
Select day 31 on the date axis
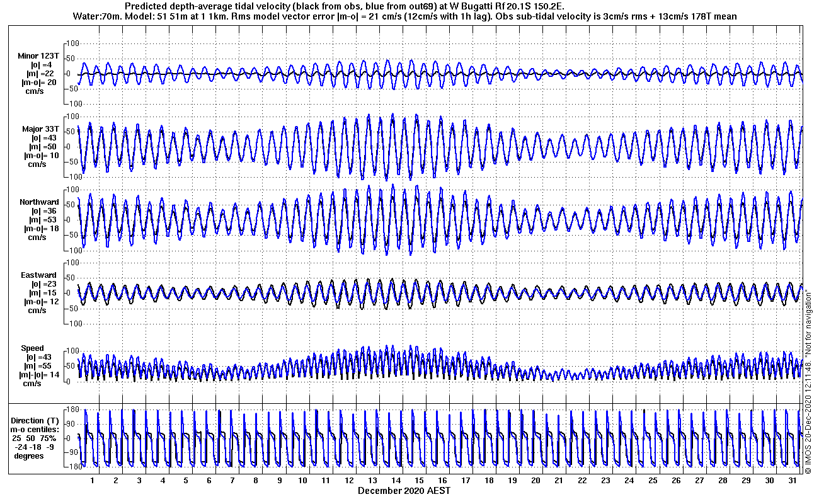[x=792, y=480]
